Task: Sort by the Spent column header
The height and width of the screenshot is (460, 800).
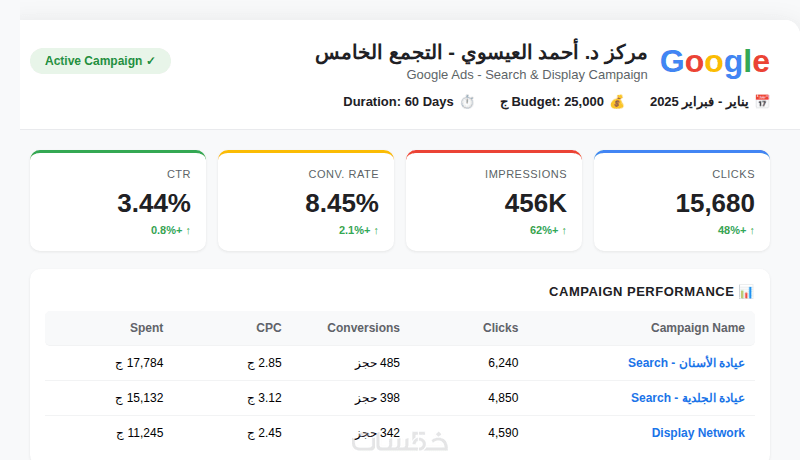Action: pos(146,328)
